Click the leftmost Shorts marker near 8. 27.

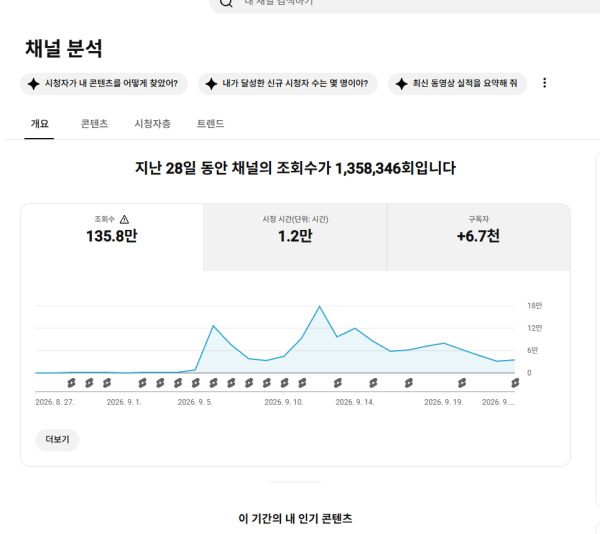pyautogui.click(x=71, y=383)
